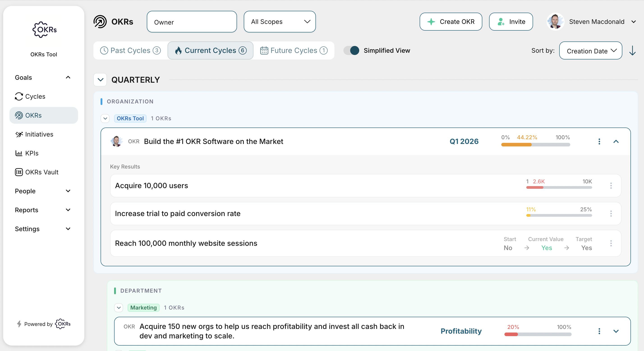Open the KPIs section
644x351 pixels.
32,153
